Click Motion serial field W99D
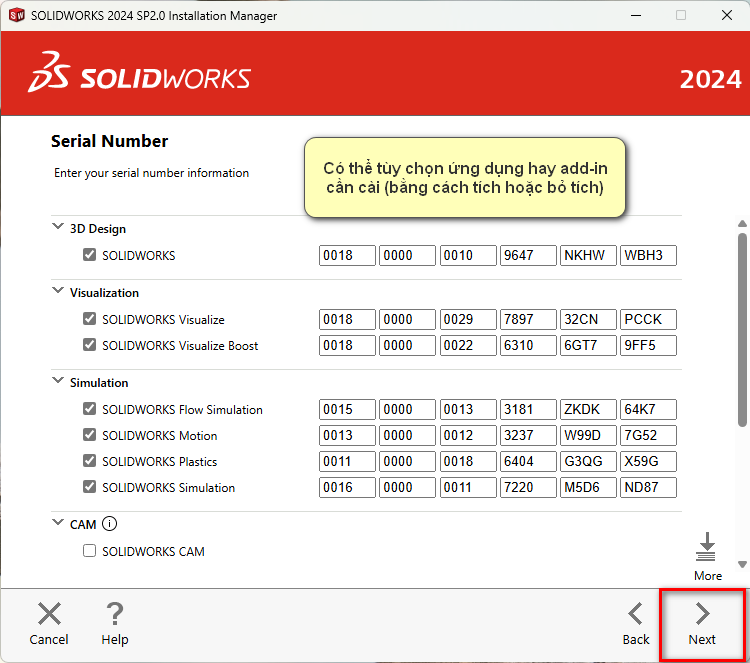Screen dimensions: 750x663 tap(588, 435)
